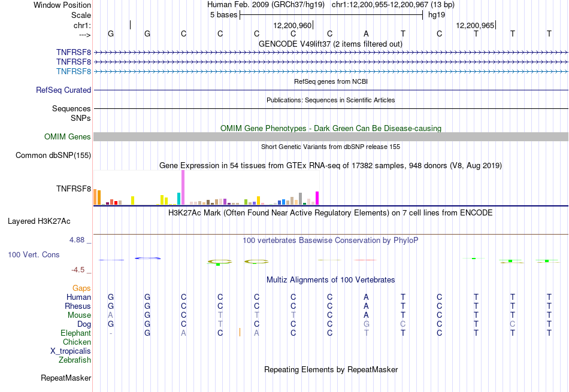Click the Layered H3K27Ac track label
The width and height of the screenshot is (569, 392).
(x=39, y=221)
